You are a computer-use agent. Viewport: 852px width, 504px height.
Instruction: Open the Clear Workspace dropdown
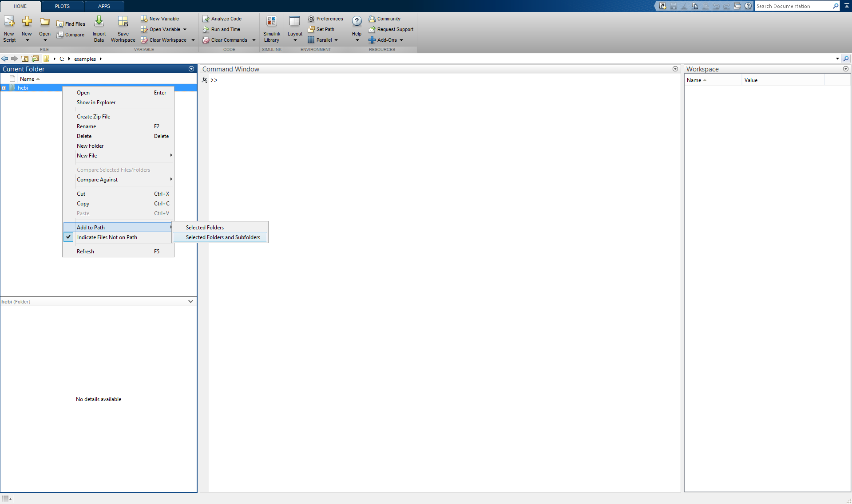(192, 39)
